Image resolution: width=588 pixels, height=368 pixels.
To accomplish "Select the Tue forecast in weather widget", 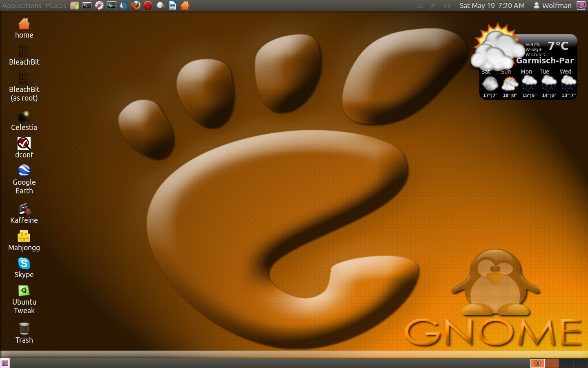I will [549, 83].
